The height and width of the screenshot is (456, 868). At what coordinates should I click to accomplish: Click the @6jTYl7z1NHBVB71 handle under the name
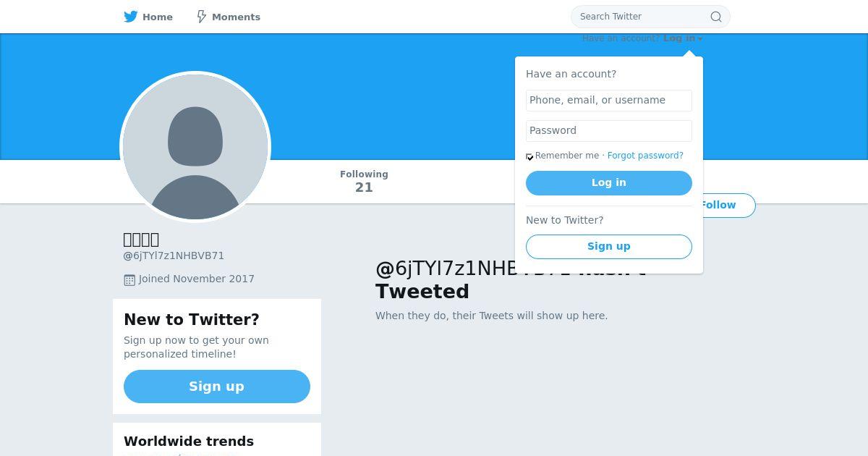[174, 256]
